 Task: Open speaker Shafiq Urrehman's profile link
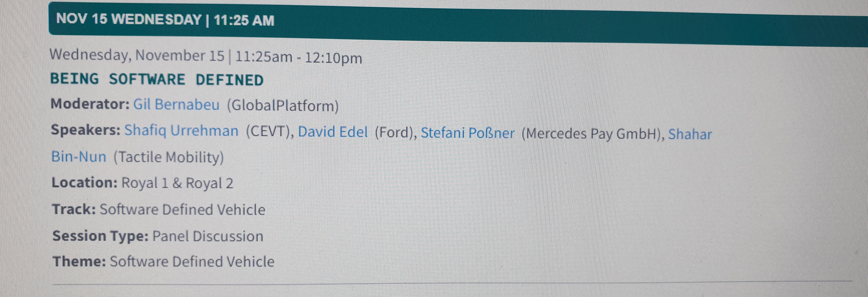[x=181, y=131]
